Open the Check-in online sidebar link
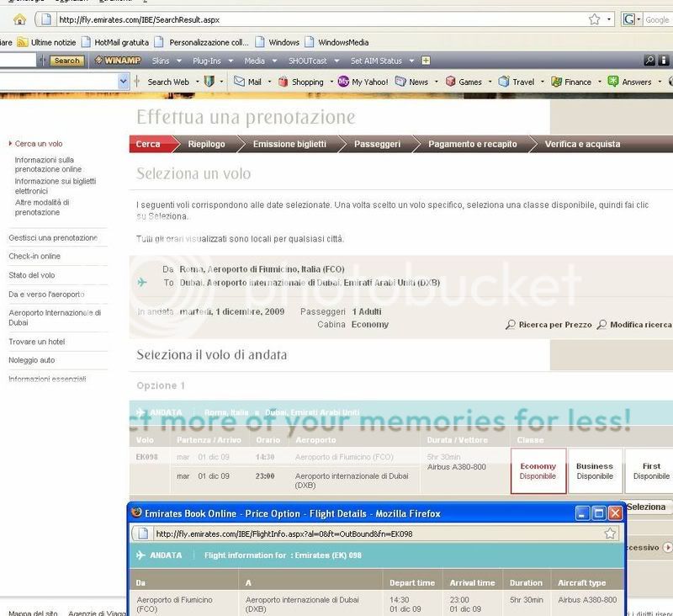 pos(34,256)
